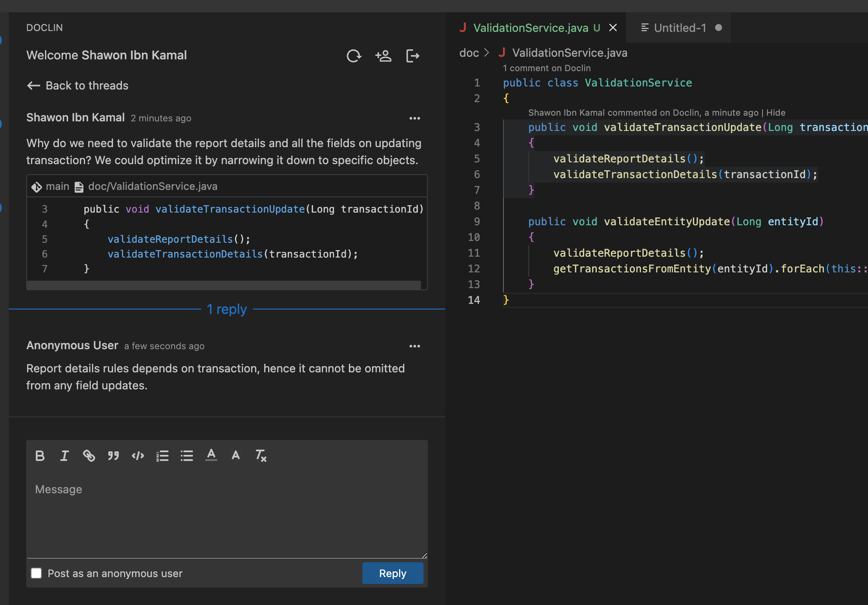The height and width of the screenshot is (605, 868).
Task: Click the Java icon in the breadcrumb
Action: pos(502,53)
